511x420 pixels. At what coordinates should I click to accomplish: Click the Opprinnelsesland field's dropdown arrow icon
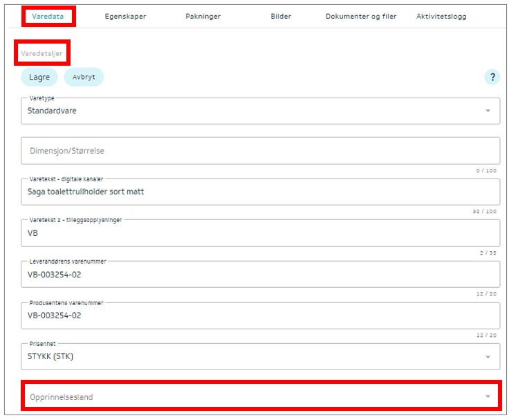487,396
